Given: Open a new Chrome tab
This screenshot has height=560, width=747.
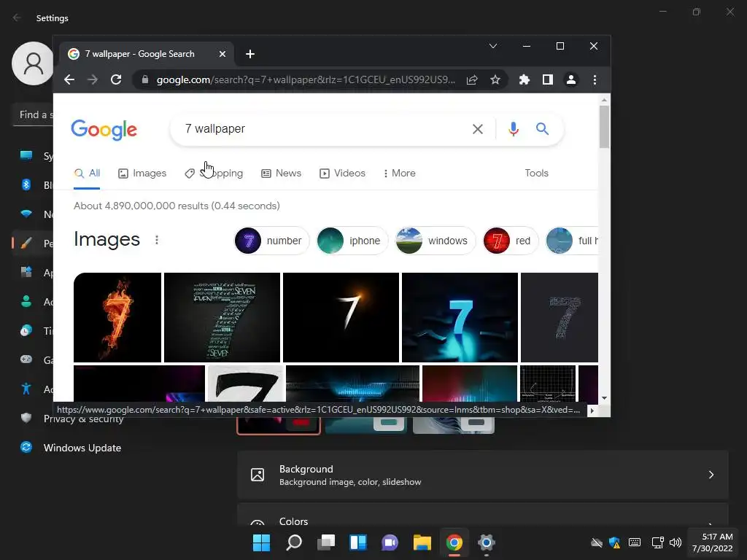Looking at the screenshot, I should 250,54.
